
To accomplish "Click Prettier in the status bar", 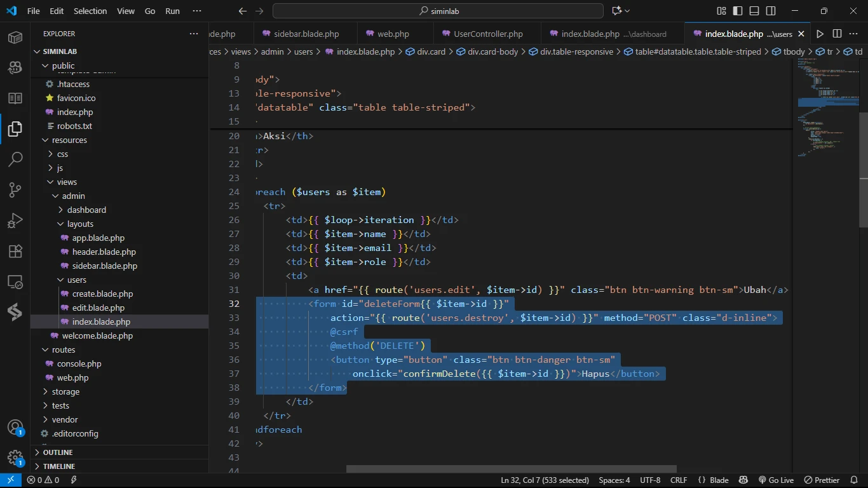I will 822,480.
